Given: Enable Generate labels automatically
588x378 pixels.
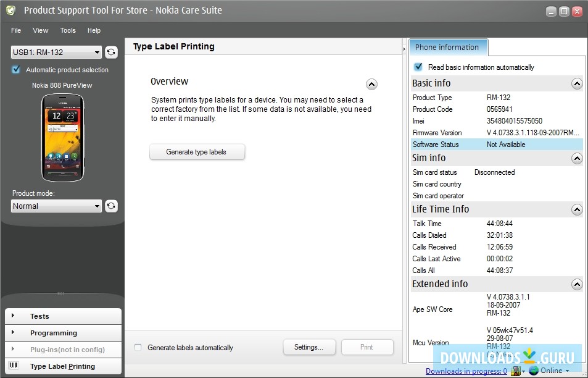Looking at the screenshot, I should tap(138, 347).
